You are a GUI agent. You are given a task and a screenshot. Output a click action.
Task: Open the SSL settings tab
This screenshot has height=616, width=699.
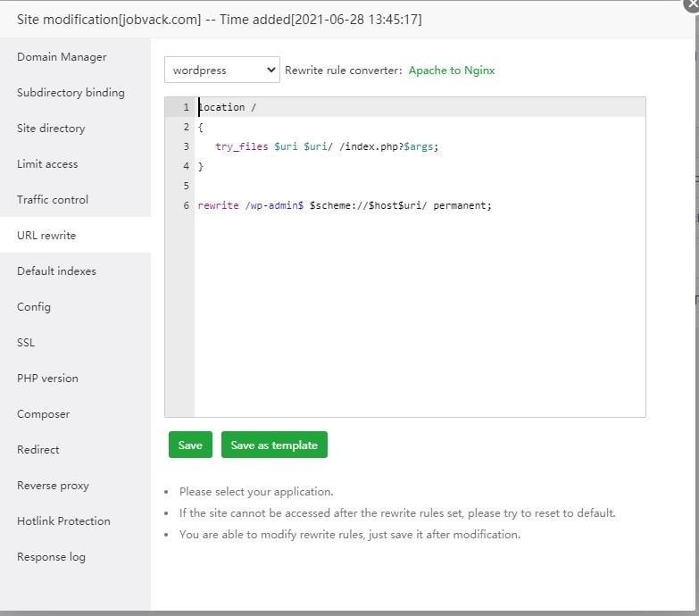point(26,343)
